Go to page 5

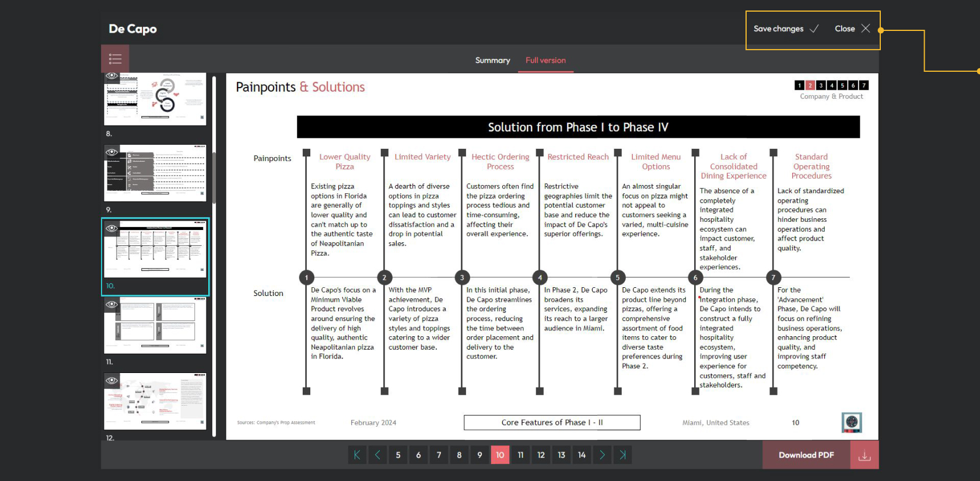398,455
